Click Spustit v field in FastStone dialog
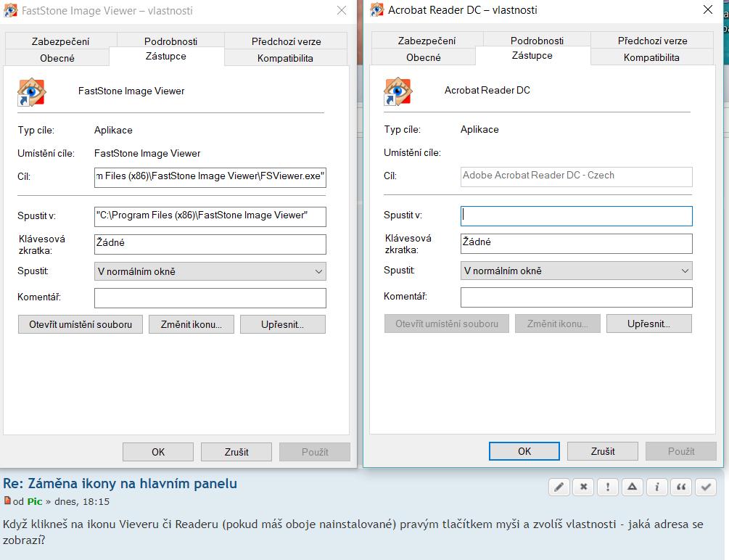The height and width of the screenshot is (560, 729). pyautogui.click(x=210, y=217)
